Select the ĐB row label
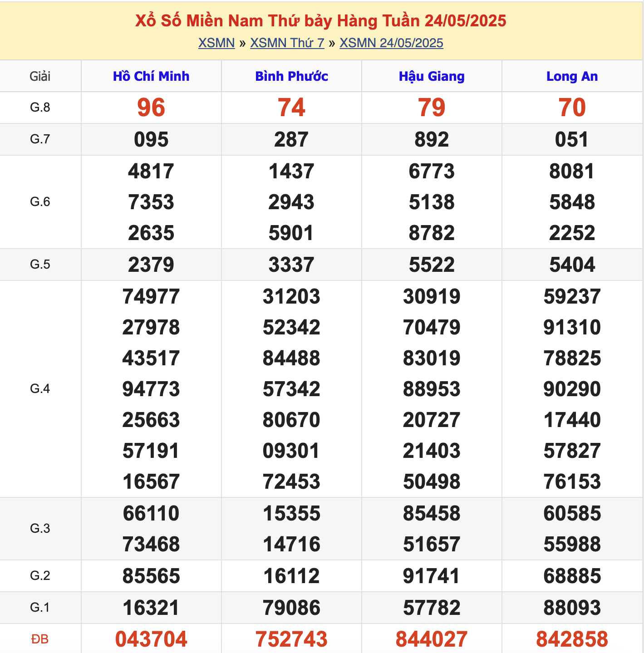Screen dimensions: 644x653 click(x=40, y=639)
